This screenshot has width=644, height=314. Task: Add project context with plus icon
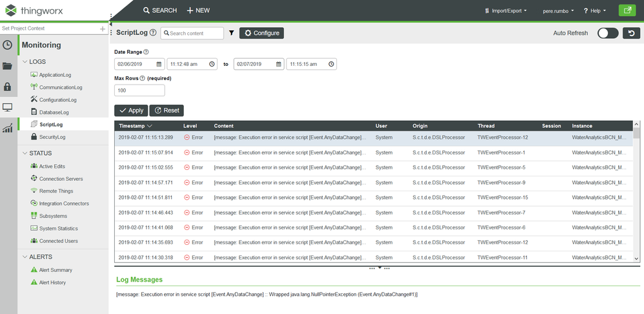tap(103, 29)
